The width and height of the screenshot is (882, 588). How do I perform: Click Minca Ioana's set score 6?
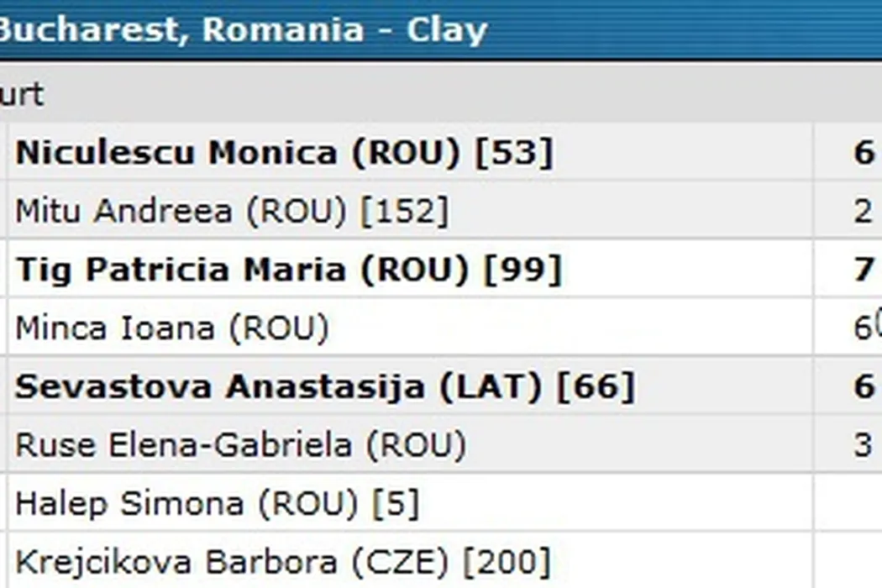point(862,328)
